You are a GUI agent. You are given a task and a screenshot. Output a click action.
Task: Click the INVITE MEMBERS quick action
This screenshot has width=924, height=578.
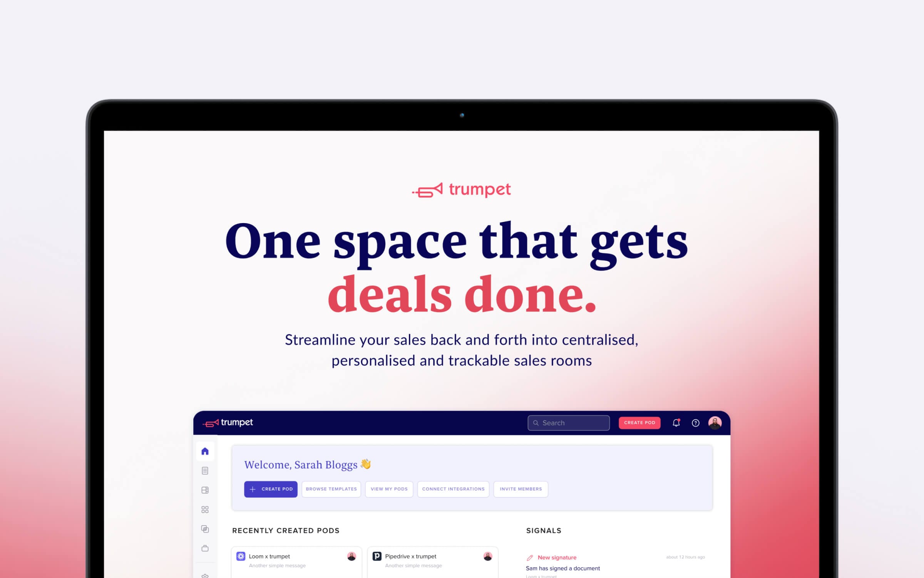click(521, 489)
